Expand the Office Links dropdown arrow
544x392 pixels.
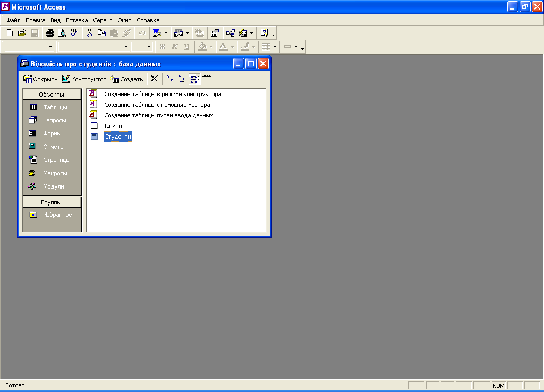pyautogui.click(x=166, y=33)
